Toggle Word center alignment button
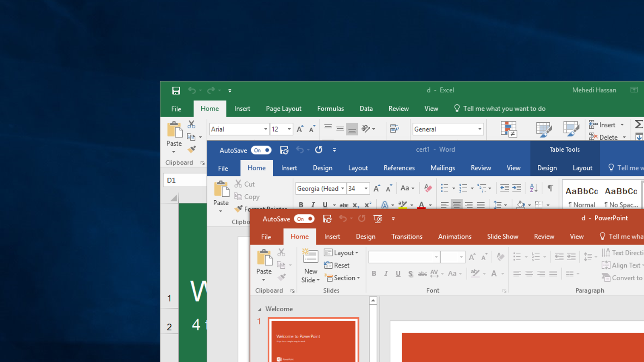 click(x=456, y=205)
